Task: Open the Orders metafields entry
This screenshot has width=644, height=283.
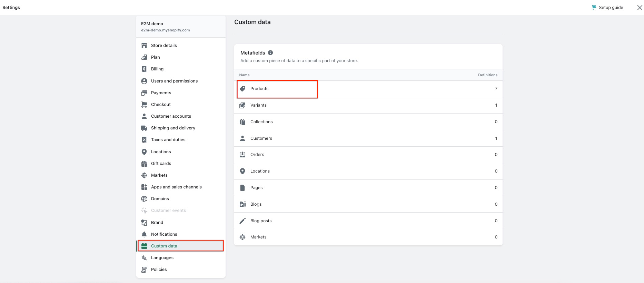Action: [257, 155]
